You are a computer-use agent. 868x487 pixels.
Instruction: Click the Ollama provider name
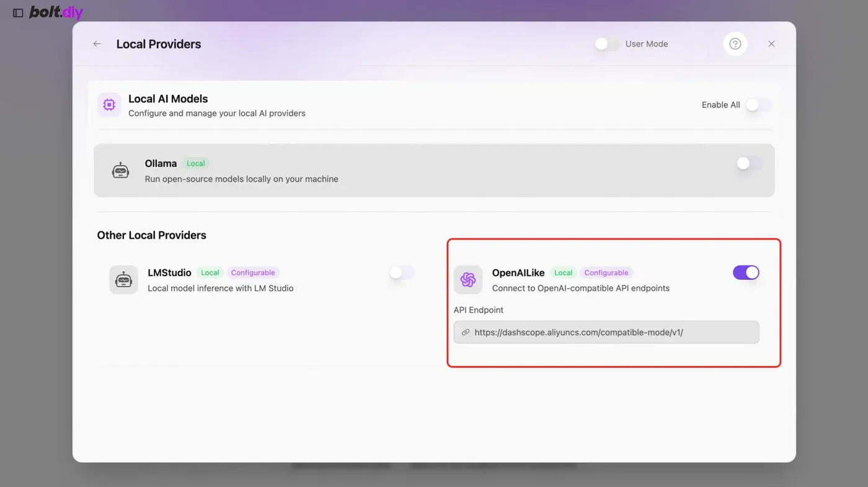(x=161, y=163)
